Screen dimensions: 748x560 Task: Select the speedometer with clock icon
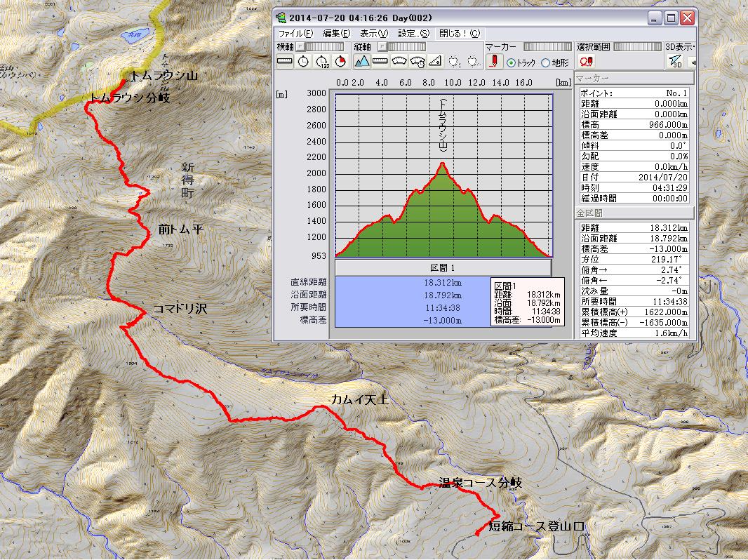(418, 62)
